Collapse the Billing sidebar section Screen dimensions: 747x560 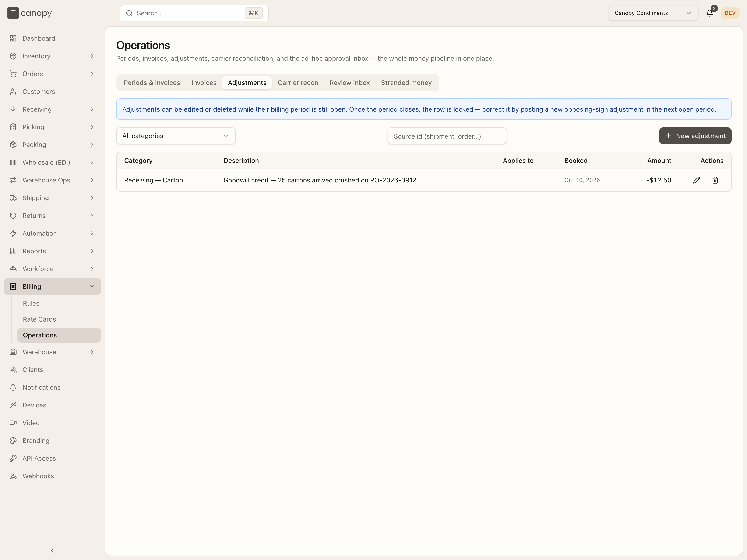(x=52, y=287)
